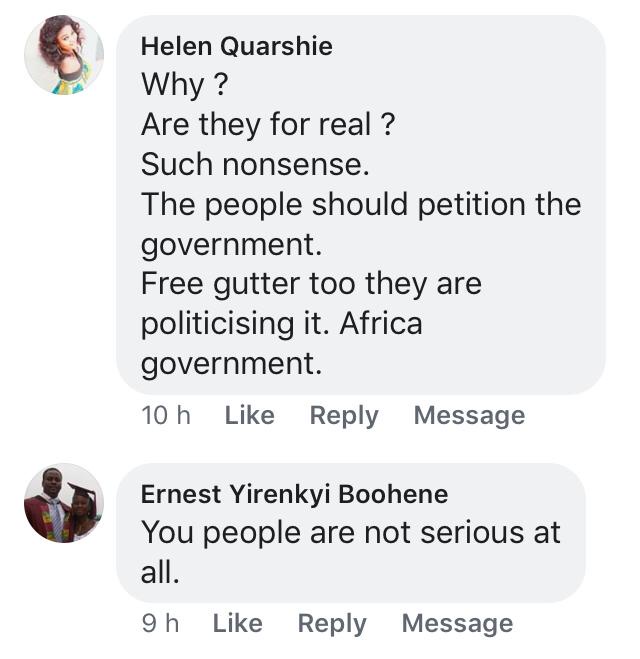Screen dimensions: 640x659
Task: Open Ernest Yirenkyi Boohene's profile picture
Action: point(64,503)
